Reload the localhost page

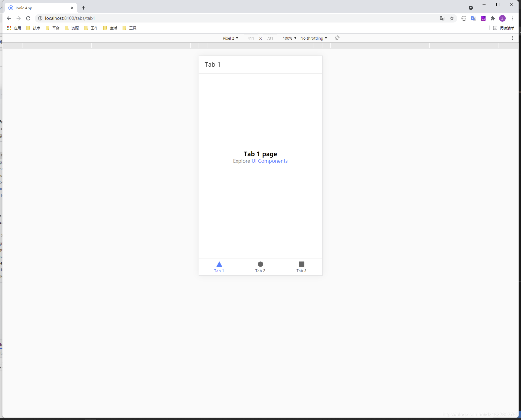point(28,18)
